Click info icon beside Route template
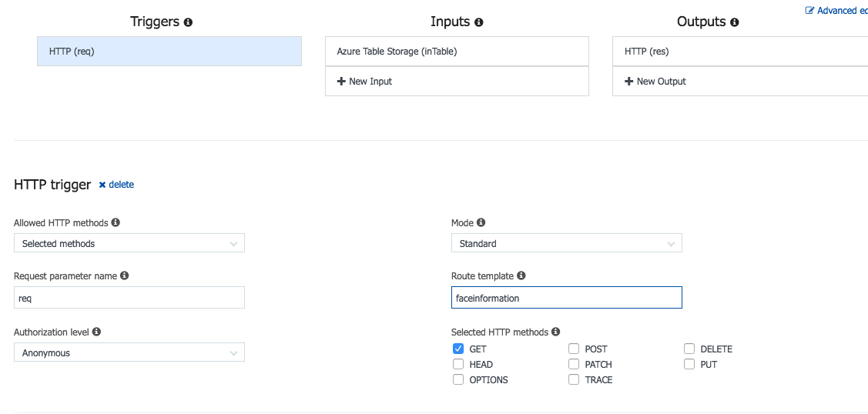The height and width of the screenshot is (414, 868). [521, 275]
